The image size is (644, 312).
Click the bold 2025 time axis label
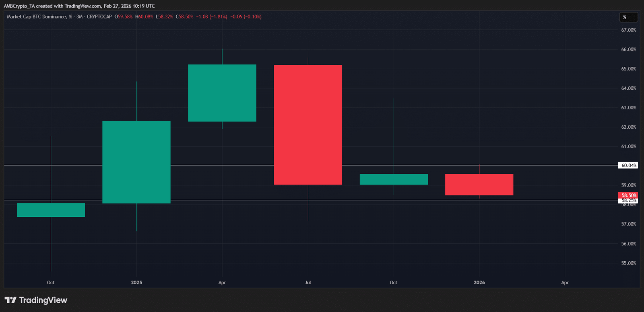[x=136, y=283]
